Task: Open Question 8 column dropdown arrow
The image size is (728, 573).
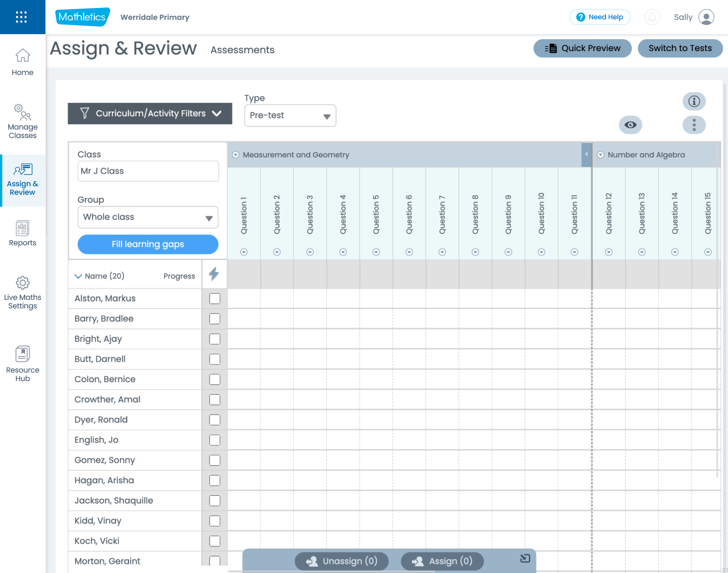Action: click(x=476, y=252)
